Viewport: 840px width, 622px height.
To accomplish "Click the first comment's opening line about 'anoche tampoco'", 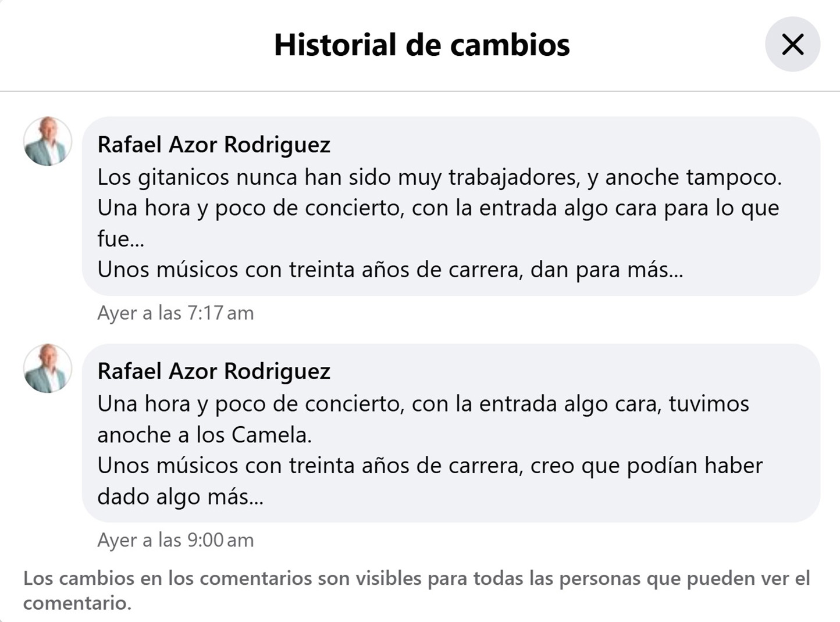I will 439,177.
